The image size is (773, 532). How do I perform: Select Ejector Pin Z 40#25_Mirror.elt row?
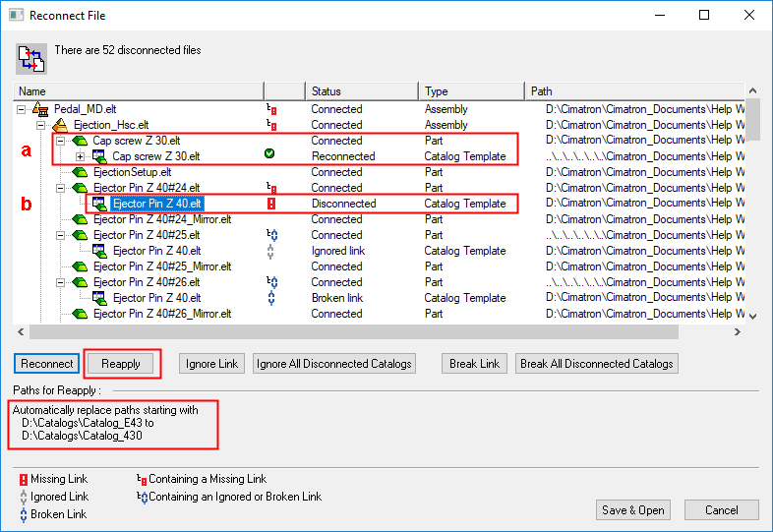click(x=162, y=266)
